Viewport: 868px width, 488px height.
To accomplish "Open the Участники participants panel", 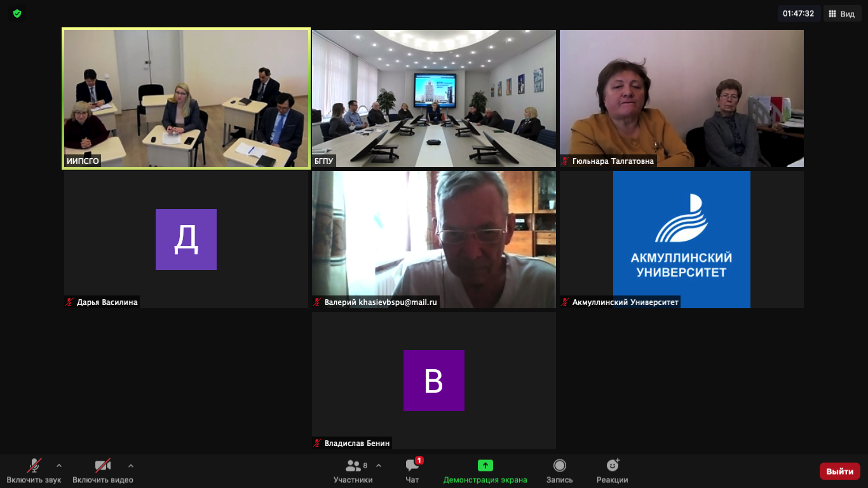I will point(353,471).
